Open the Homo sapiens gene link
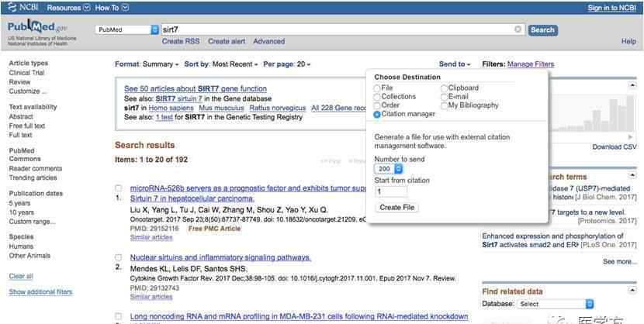This screenshot has width=644, height=324. click(171, 109)
